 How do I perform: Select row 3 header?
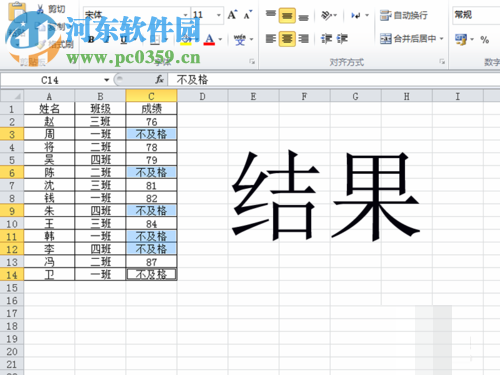click(12, 134)
